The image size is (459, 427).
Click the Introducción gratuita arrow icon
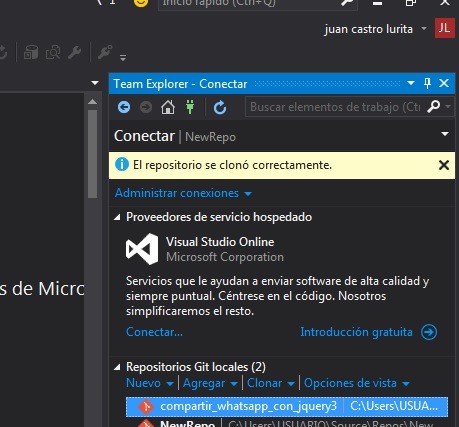tap(429, 332)
